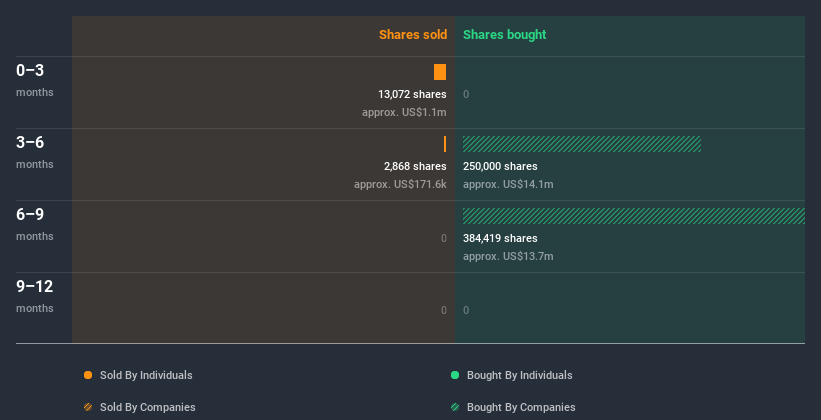This screenshot has width=821, height=420.
Task: Click the 'approx. US$14.1m' value
Action: click(x=508, y=184)
